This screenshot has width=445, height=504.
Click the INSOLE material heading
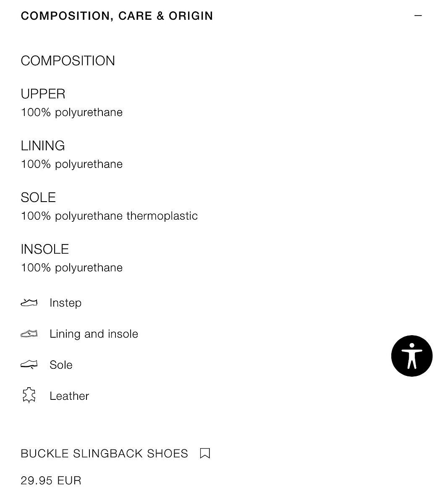(44, 249)
